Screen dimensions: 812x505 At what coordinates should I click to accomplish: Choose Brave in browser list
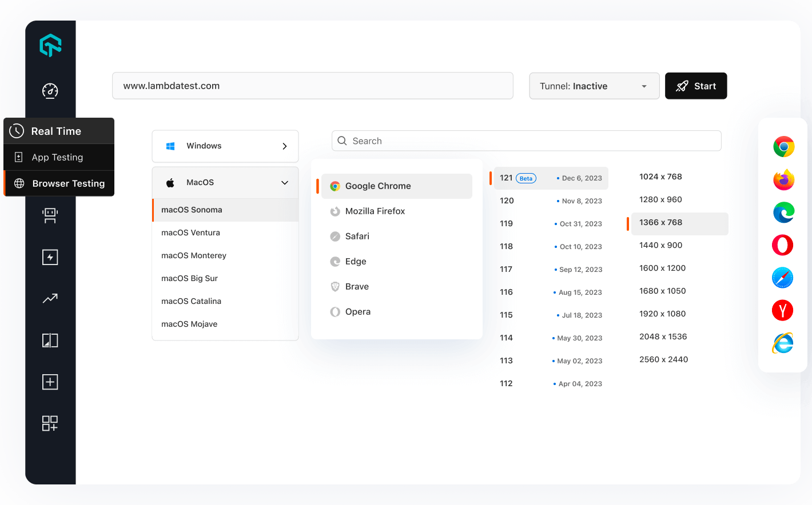pos(397,287)
